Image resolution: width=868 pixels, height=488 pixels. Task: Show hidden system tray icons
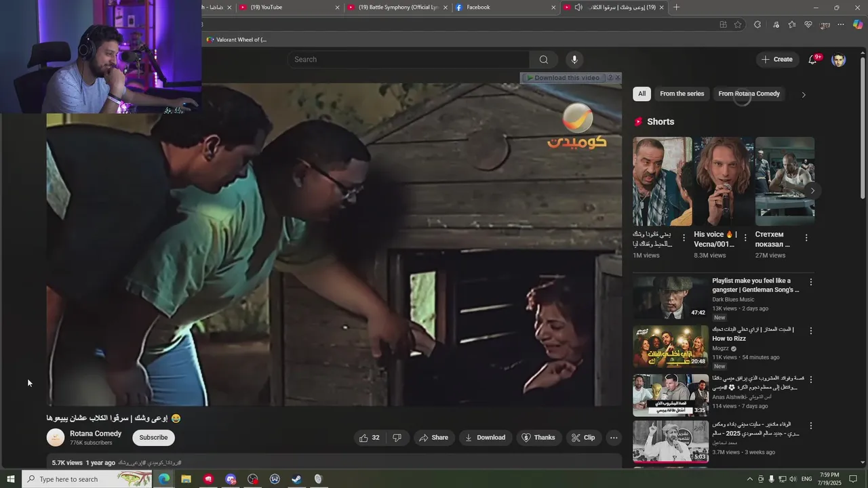pyautogui.click(x=749, y=479)
